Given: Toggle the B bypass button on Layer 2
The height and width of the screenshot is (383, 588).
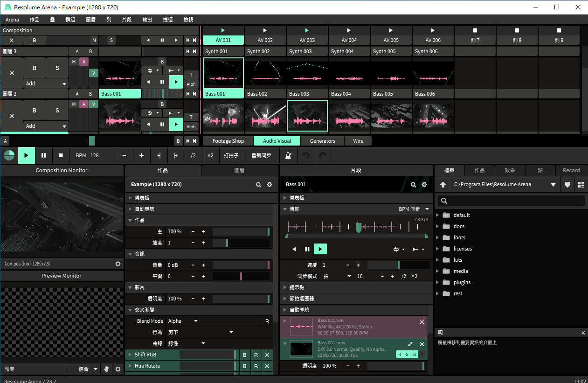Looking at the screenshot, I should click(35, 111).
